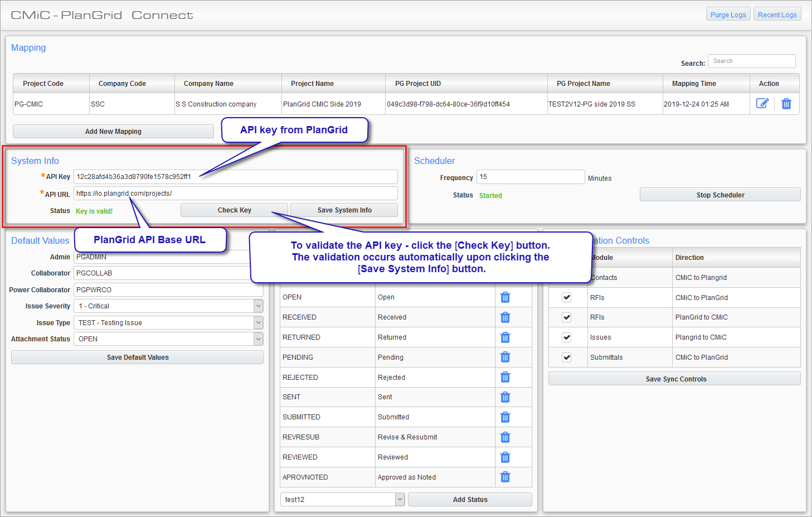Screen dimensions: 812x517
Task: Click the API Key input field
Action: point(235,177)
